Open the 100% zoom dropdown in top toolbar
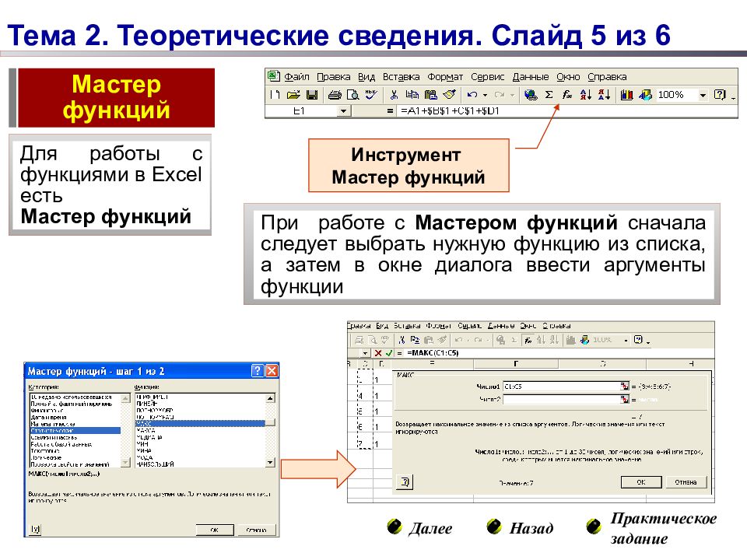Viewport: 747px width, 560px height. [703, 95]
